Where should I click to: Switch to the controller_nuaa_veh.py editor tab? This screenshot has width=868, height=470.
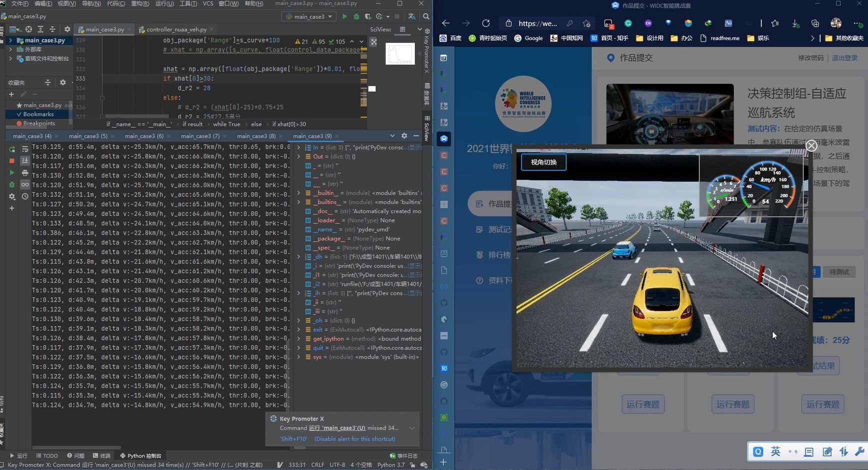pyautogui.click(x=176, y=29)
